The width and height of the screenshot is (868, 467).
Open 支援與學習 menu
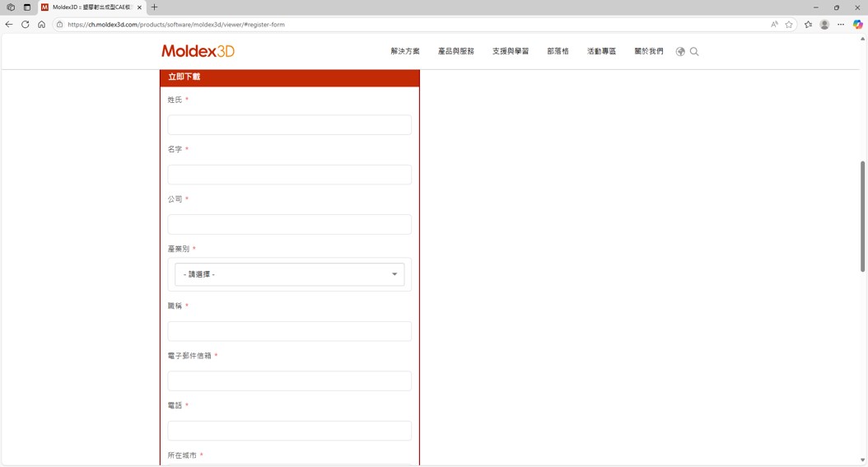tap(511, 51)
